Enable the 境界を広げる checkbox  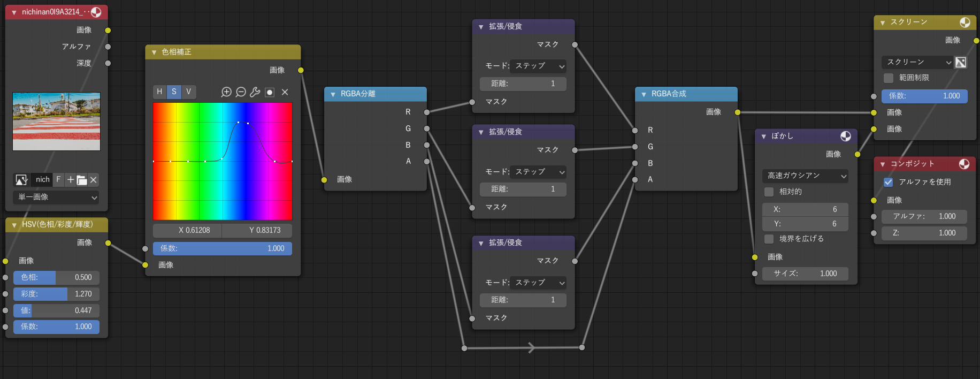(x=769, y=239)
